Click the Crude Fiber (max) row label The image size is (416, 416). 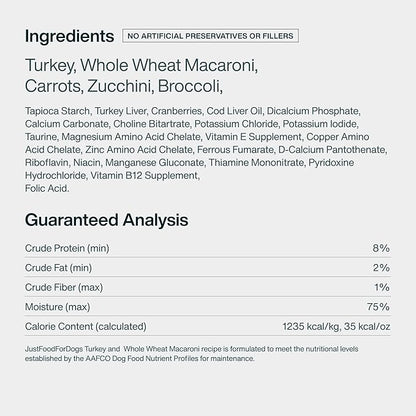coord(64,287)
